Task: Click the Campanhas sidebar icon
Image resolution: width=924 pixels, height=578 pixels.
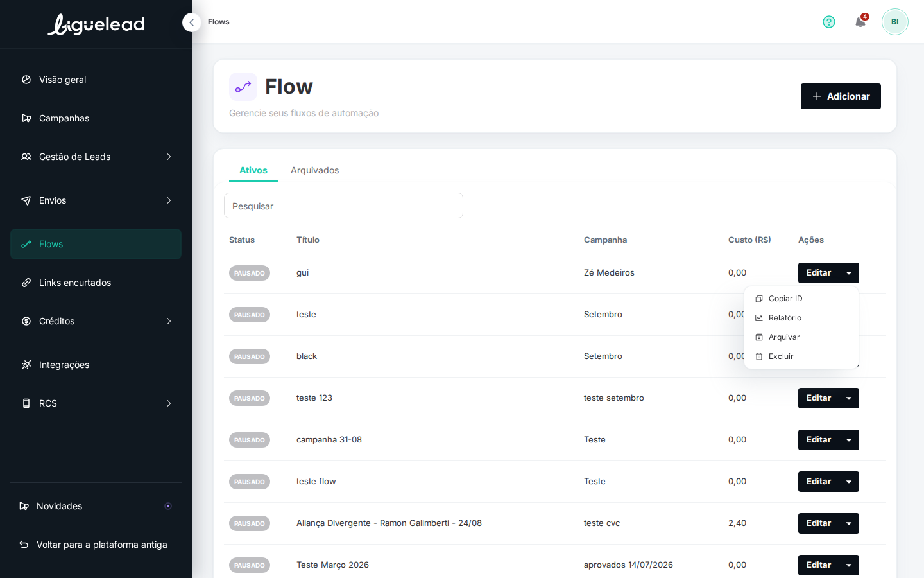Action: click(26, 118)
